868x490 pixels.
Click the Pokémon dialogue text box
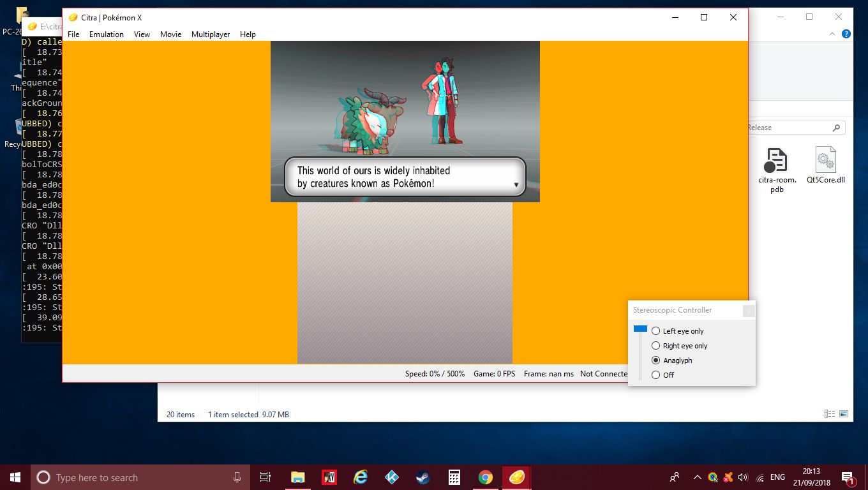pos(405,177)
